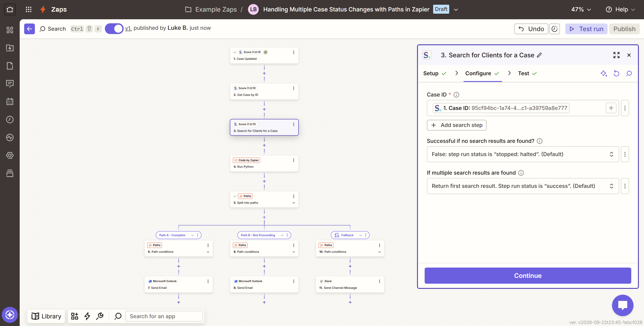Open the chat support bubble
This screenshot has width=644, height=326.
[623, 305]
